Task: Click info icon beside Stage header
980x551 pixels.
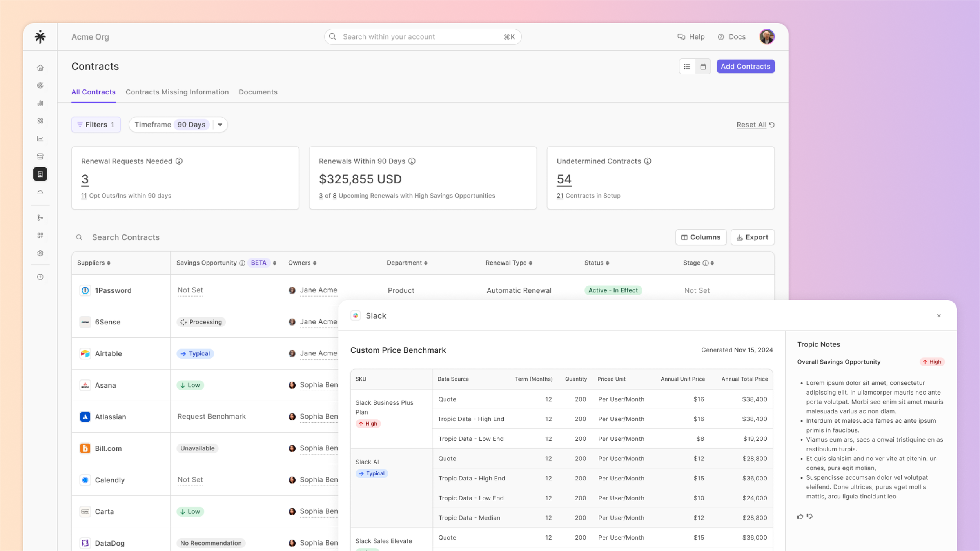Action: pyautogui.click(x=705, y=263)
